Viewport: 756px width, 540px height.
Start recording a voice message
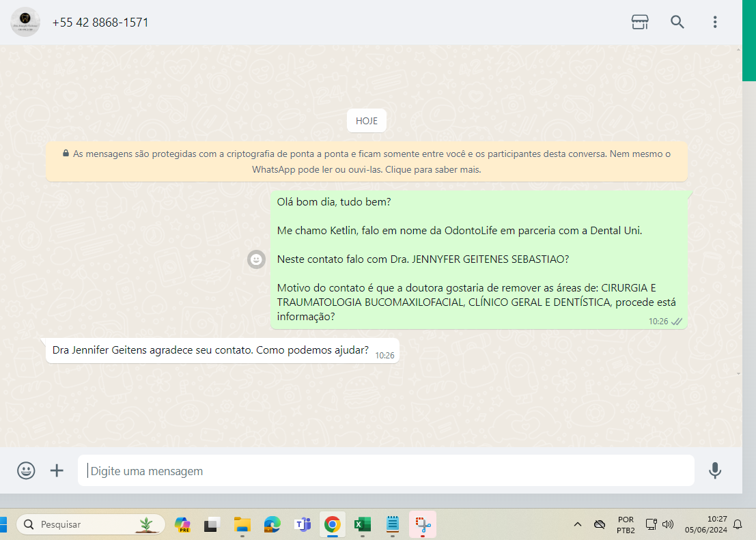click(x=714, y=470)
